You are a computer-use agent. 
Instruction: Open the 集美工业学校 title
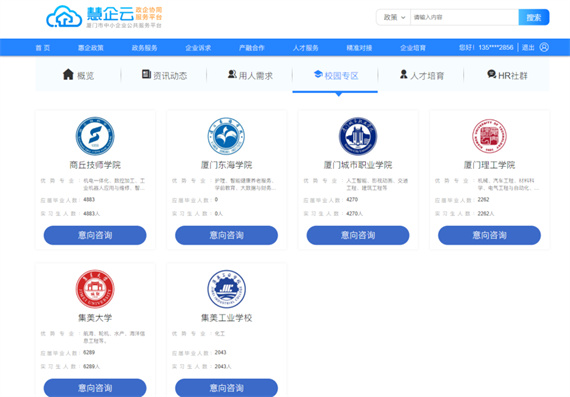point(226,318)
